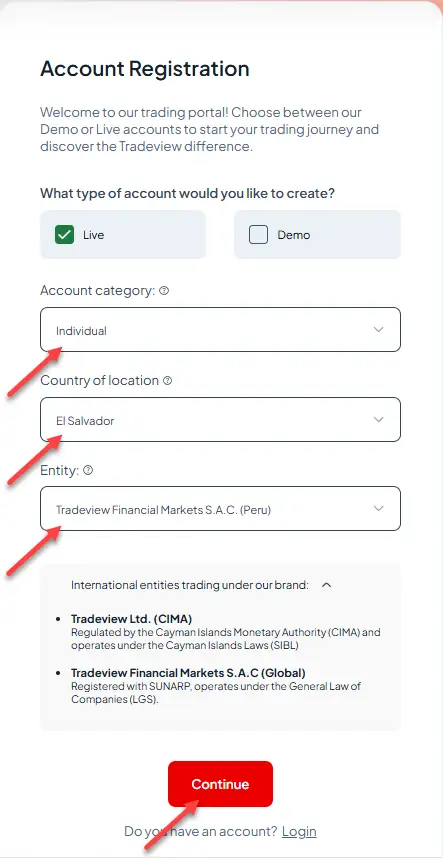Click the 'International entities trading under our brand' header
The height and width of the screenshot is (858, 443).
(190, 585)
